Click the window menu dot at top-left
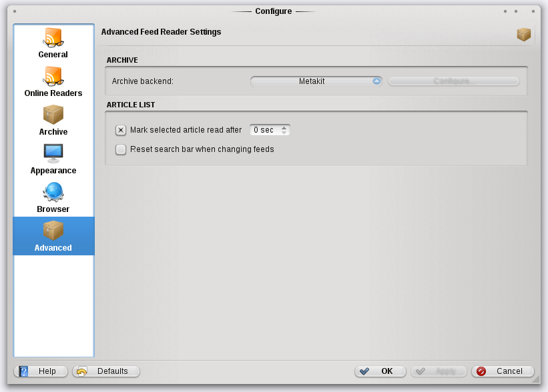 coord(15,11)
